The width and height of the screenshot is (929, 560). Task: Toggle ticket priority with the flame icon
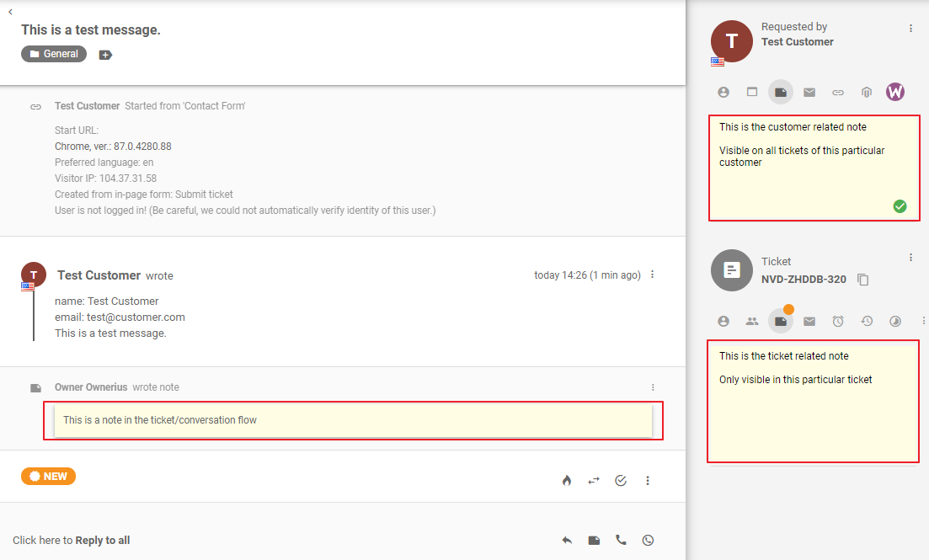click(566, 480)
